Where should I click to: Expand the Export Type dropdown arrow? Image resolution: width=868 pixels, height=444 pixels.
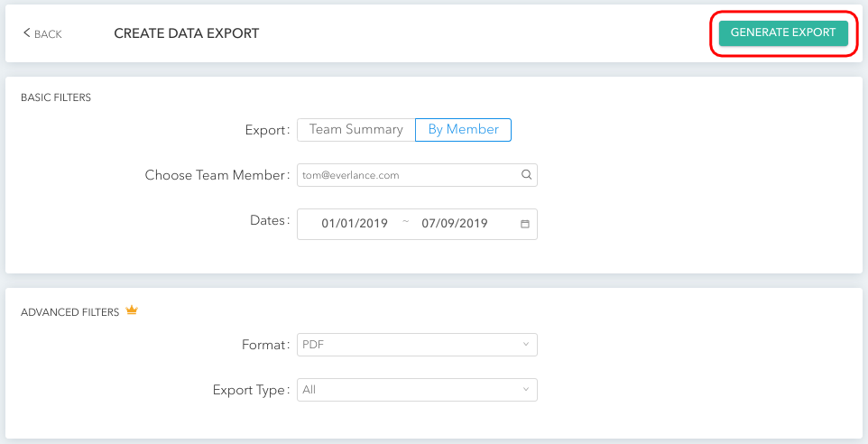tap(526, 389)
